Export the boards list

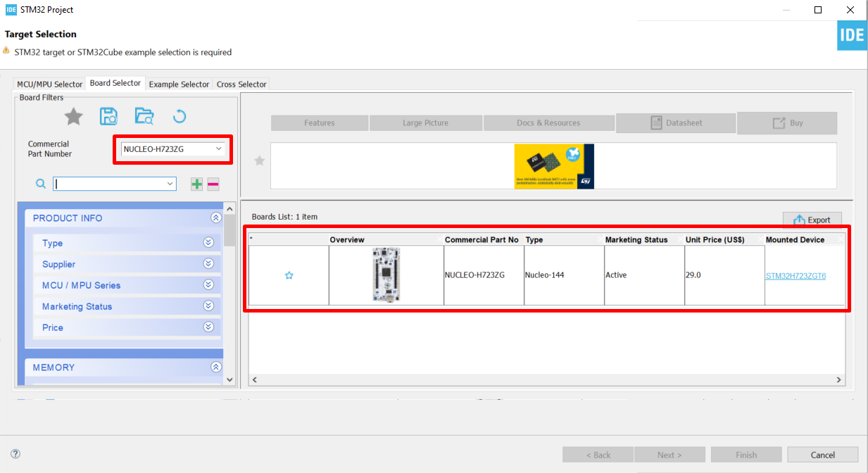812,220
